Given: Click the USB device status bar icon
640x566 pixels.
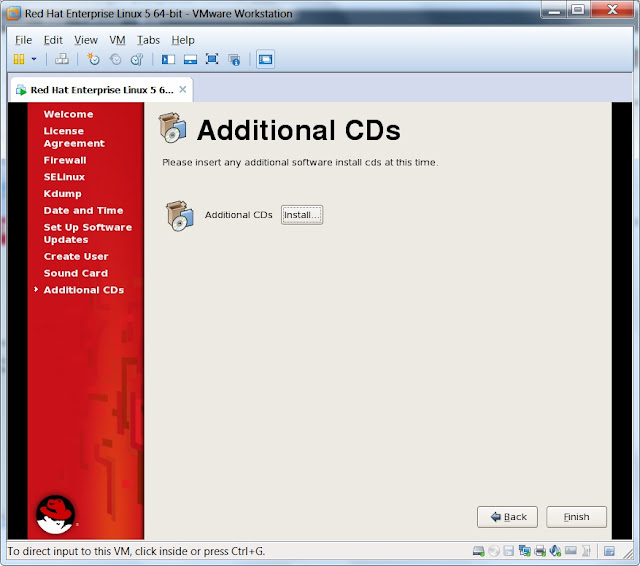Looking at the screenshot, I should (x=586, y=551).
